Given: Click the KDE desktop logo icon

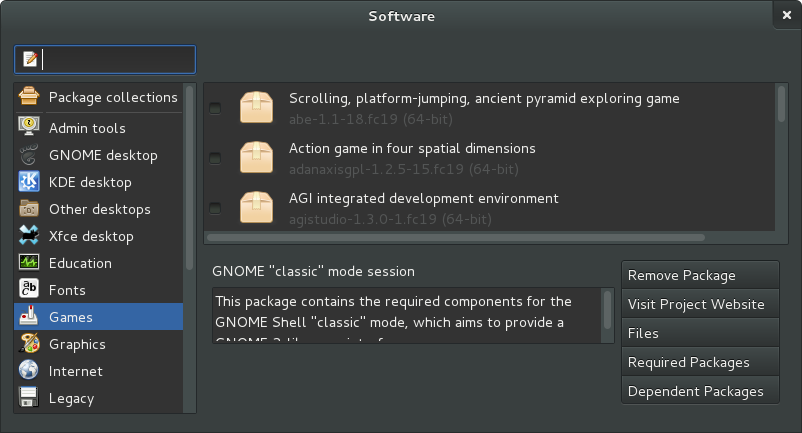Looking at the screenshot, I should (29, 181).
